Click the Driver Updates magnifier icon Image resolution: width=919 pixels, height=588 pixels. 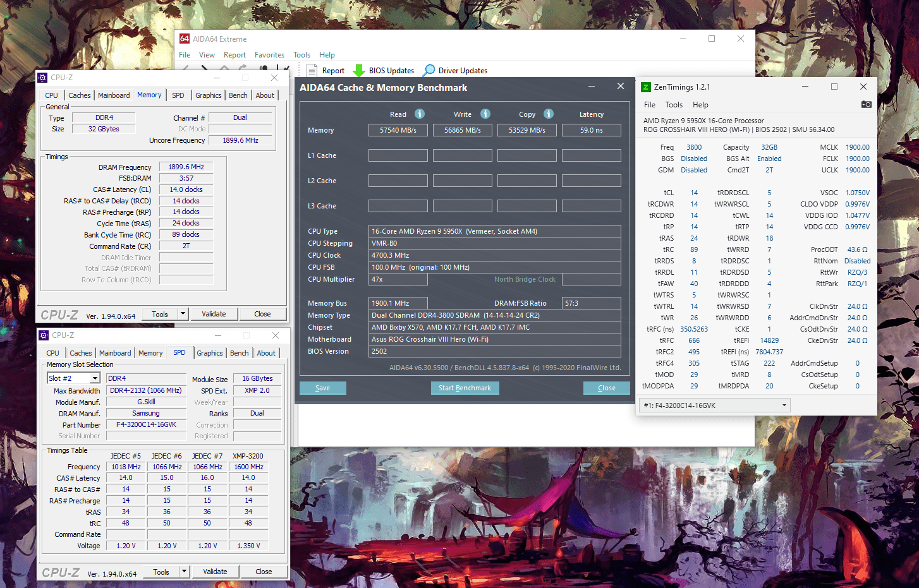coord(429,70)
